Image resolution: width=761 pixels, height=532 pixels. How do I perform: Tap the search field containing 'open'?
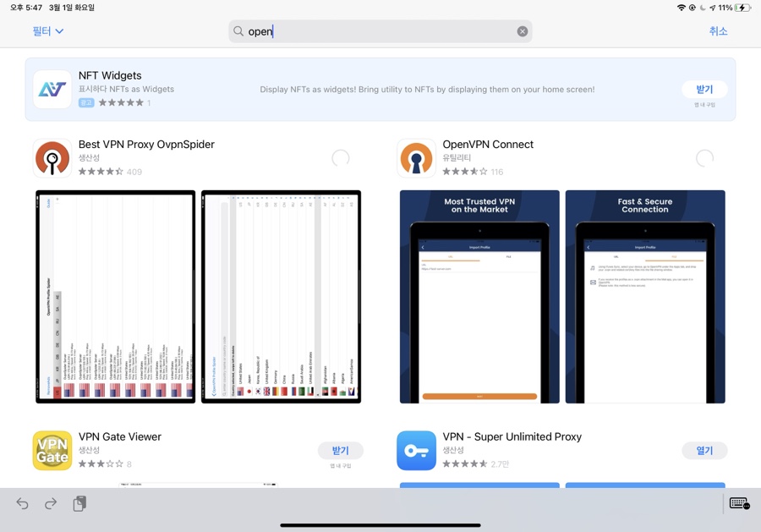tap(380, 31)
